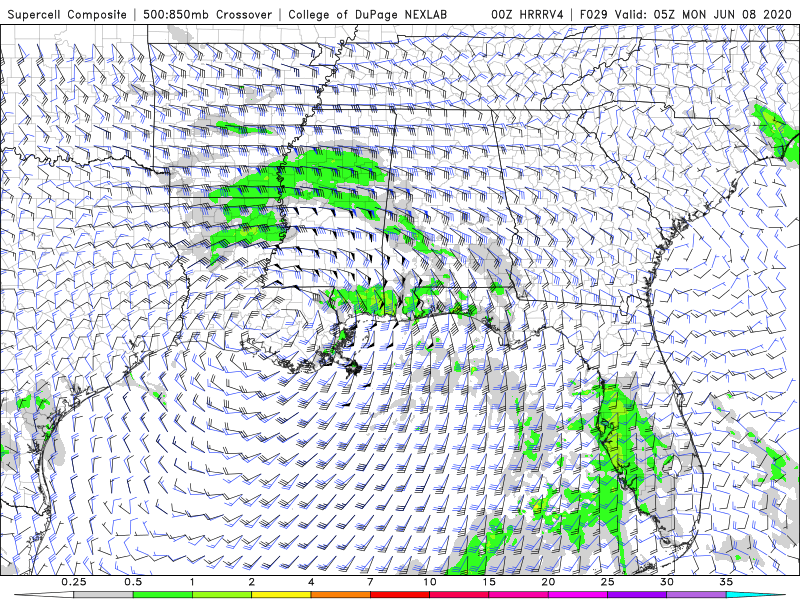Select the '30' scale label
Screen dimensions: 800x600
coord(667,582)
